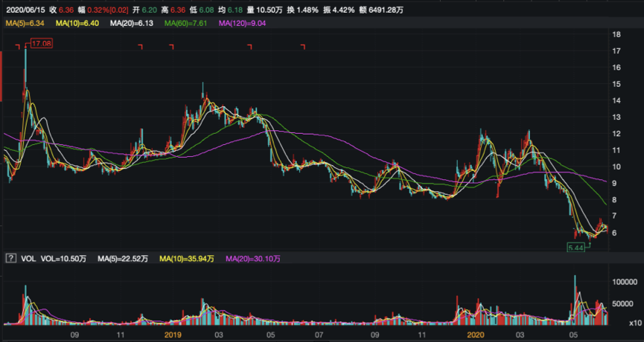The height and width of the screenshot is (342, 644).
Task: Click the rightmost red flag marker on the chart
Action: click(303, 47)
